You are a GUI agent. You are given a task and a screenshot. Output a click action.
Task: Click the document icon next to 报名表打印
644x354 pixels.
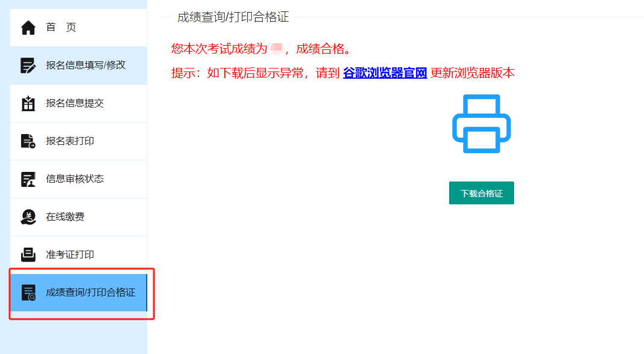[x=28, y=141]
